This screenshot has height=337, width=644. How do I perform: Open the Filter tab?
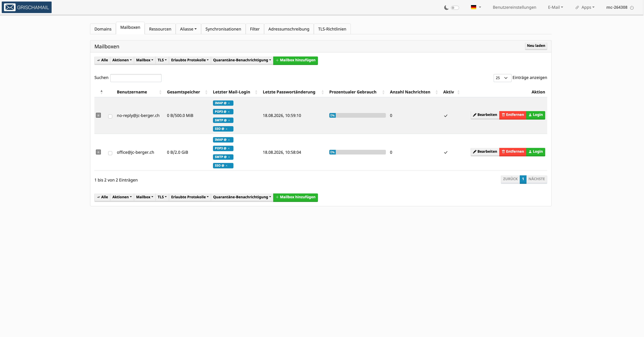pyautogui.click(x=255, y=29)
